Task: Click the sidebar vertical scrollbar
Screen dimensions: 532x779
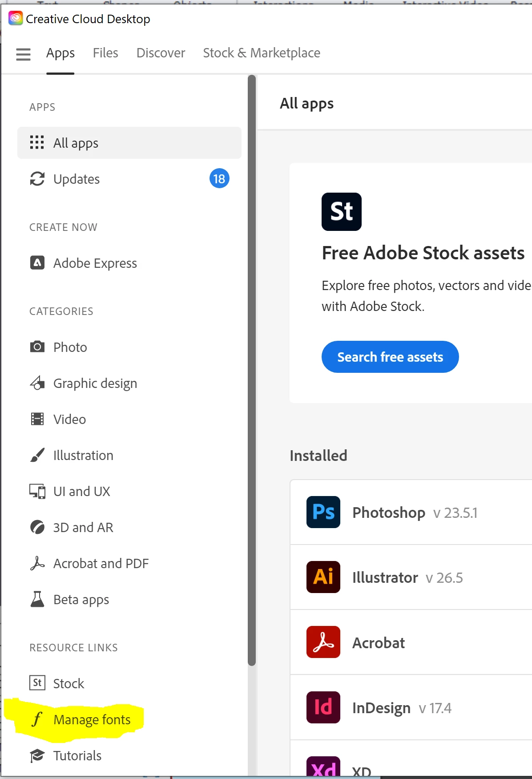Action: point(252,370)
